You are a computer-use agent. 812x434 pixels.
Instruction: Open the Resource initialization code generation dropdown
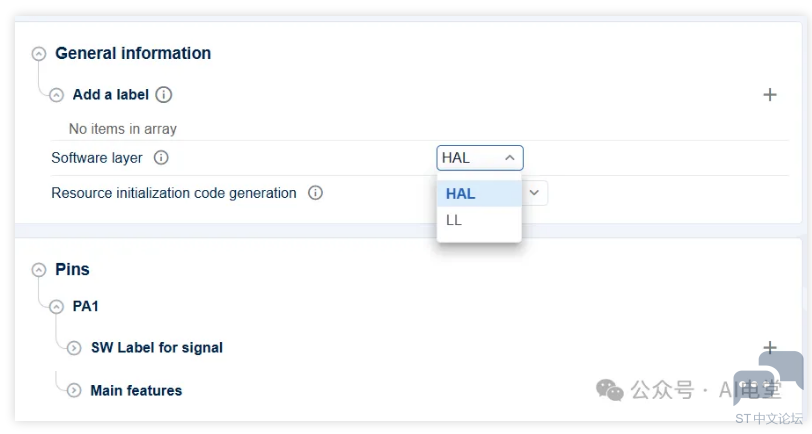point(534,193)
